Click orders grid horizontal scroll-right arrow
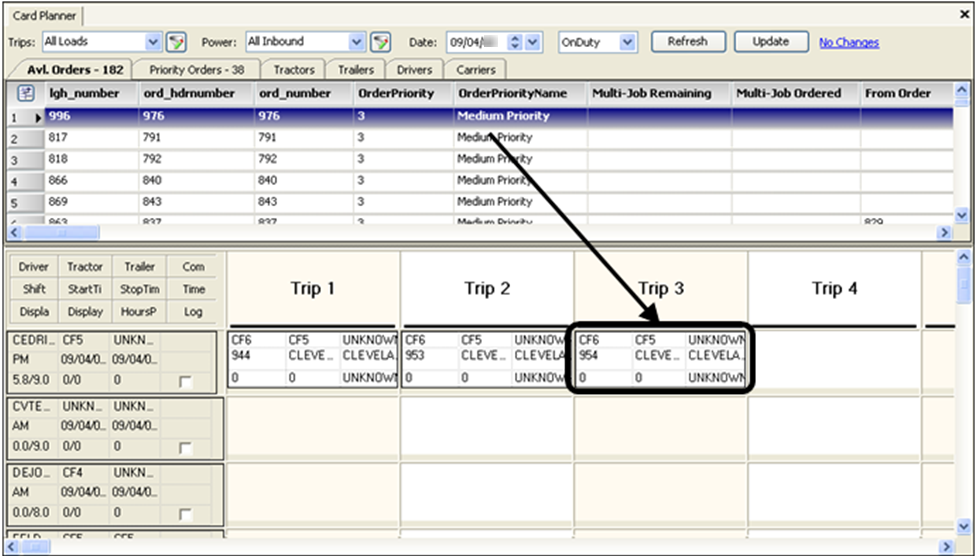Screen dimensions: 976x557 [x=943, y=232]
